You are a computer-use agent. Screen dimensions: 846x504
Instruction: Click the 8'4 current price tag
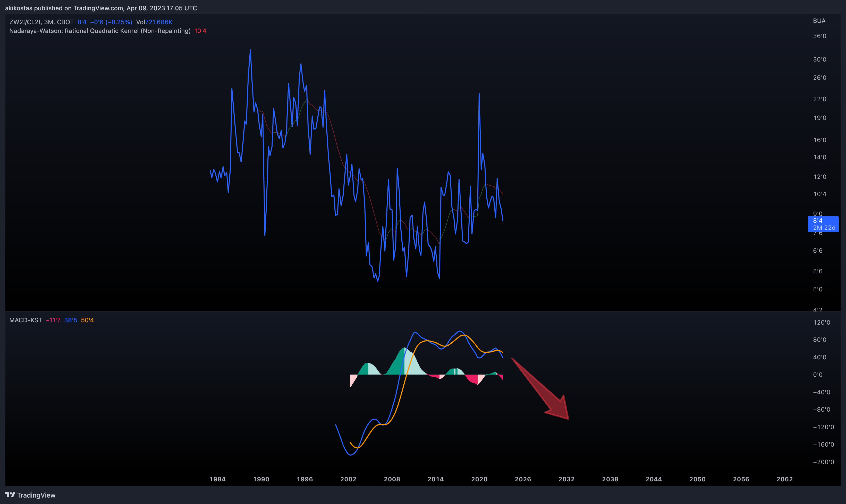(x=823, y=224)
